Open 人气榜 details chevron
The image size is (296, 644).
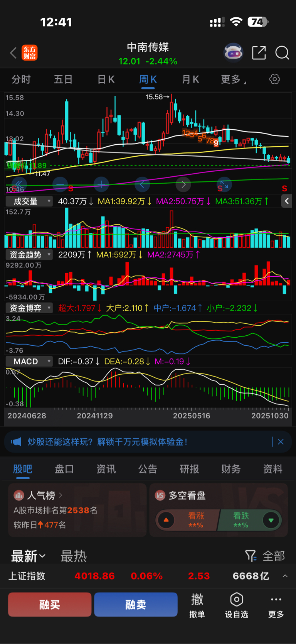pos(61,495)
